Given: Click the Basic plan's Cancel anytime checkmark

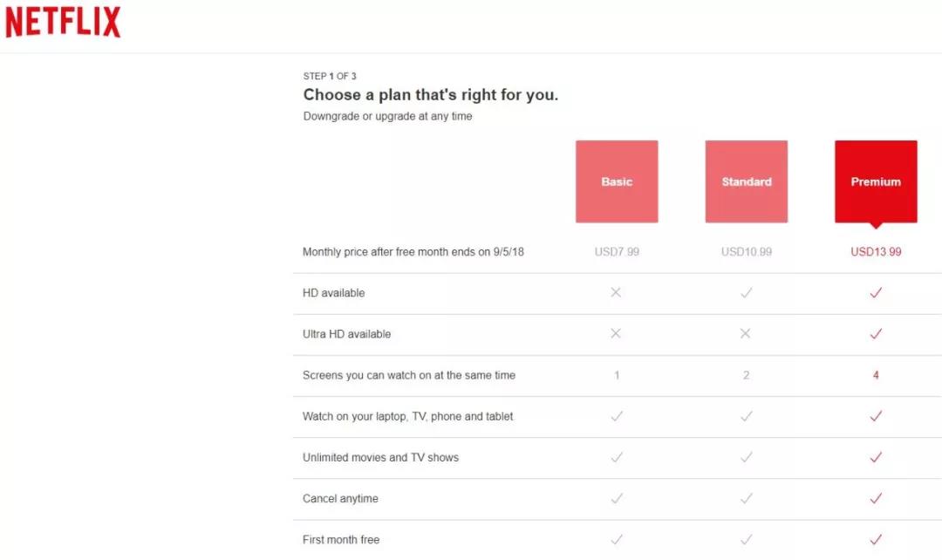Looking at the screenshot, I should (x=617, y=498).
